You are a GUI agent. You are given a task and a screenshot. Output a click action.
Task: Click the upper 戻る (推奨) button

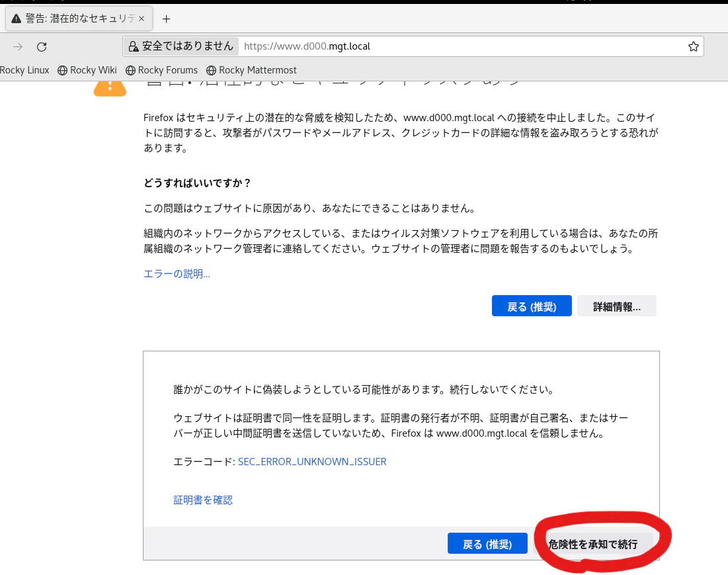pyautogui.click(x=532, y=306)
